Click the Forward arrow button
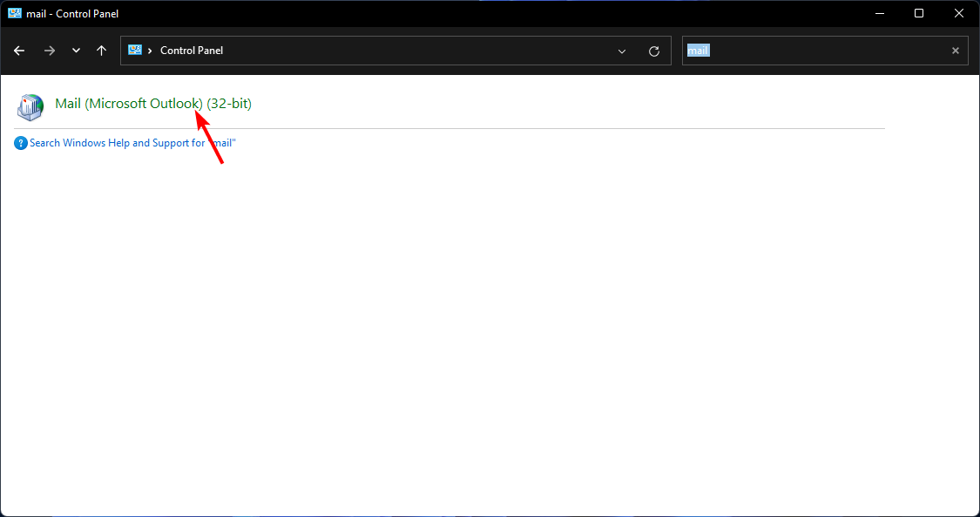 click(x=50, y=51)
